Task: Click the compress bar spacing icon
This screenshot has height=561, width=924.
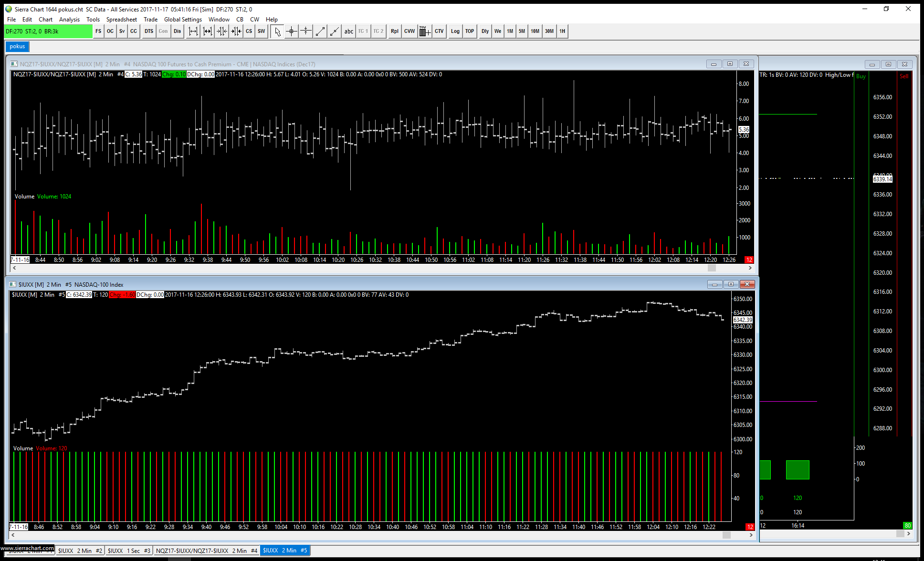Action: click(222, 31)
